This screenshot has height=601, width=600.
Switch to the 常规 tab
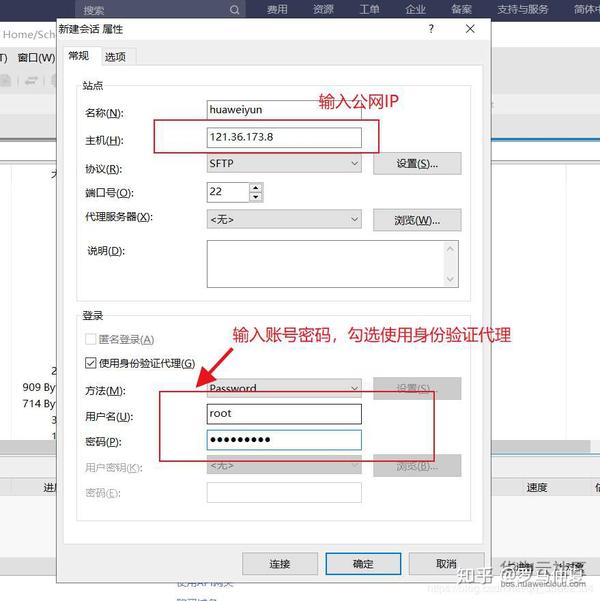tap(79, 56)
